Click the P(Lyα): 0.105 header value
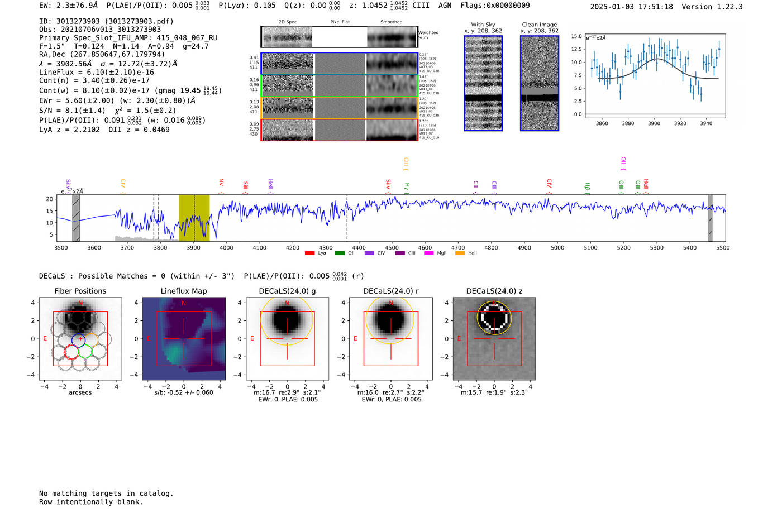 (x=247, y=6)
